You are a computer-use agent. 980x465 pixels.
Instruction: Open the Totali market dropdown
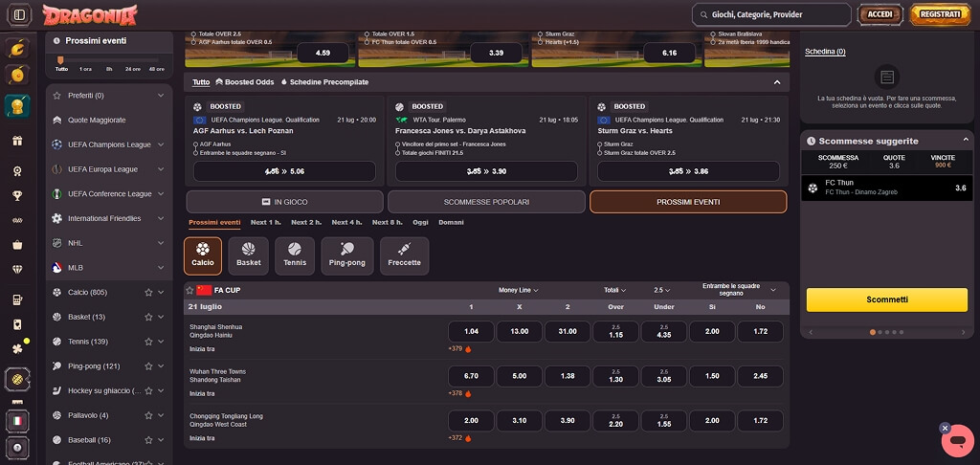pyautogui.click(x=615, y=290)
